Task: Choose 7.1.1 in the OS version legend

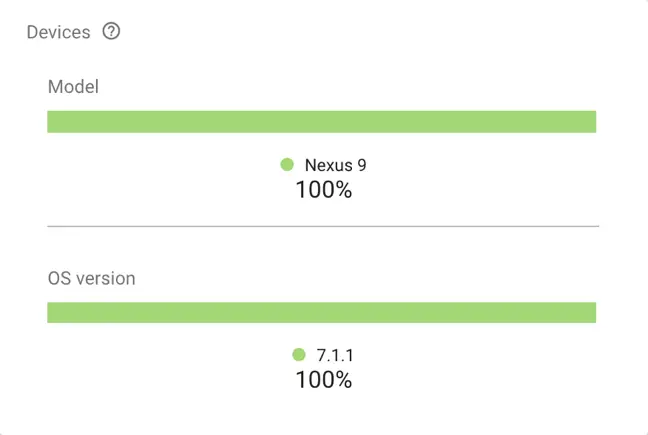Action: 334,355
